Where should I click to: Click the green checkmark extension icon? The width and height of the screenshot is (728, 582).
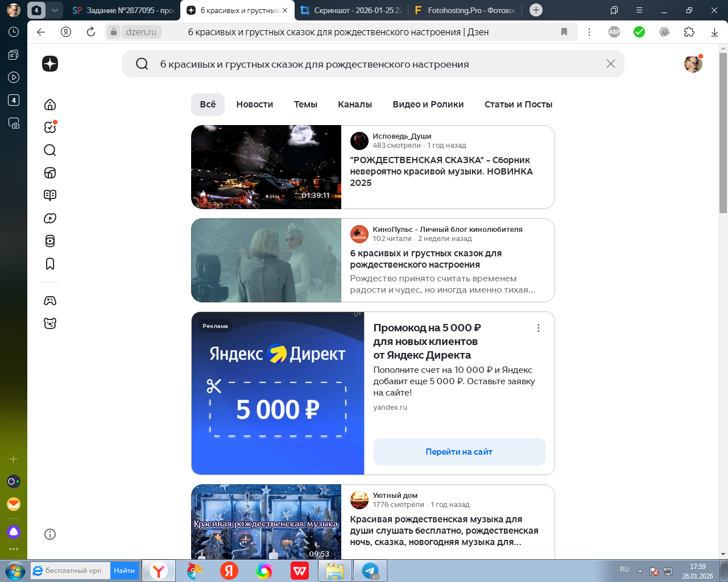pos(639,32)
